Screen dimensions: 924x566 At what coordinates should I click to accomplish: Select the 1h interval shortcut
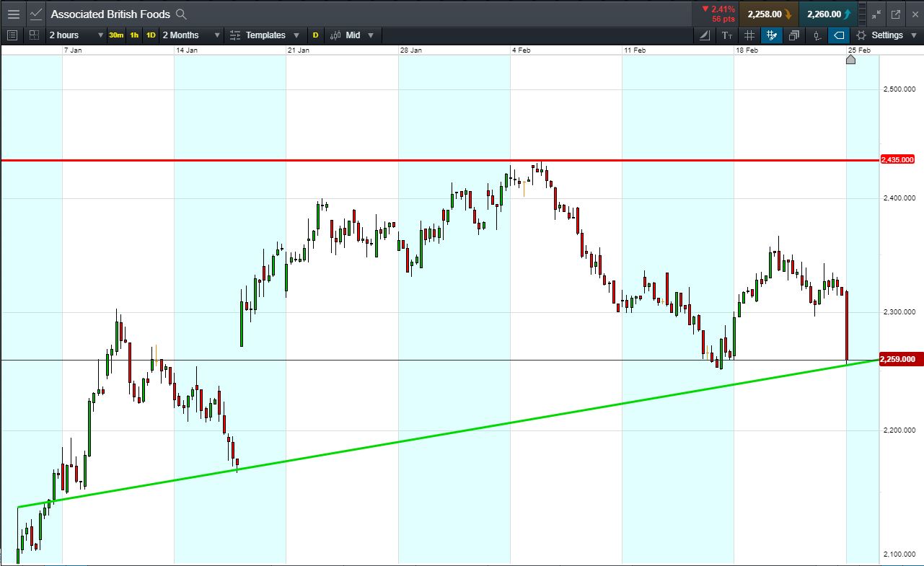point(134,35)
